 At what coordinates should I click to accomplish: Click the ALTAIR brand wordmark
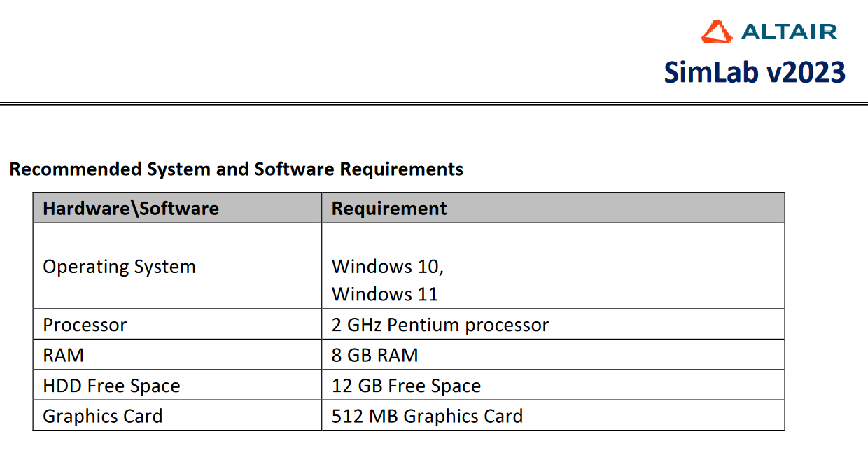pos(788,32)
